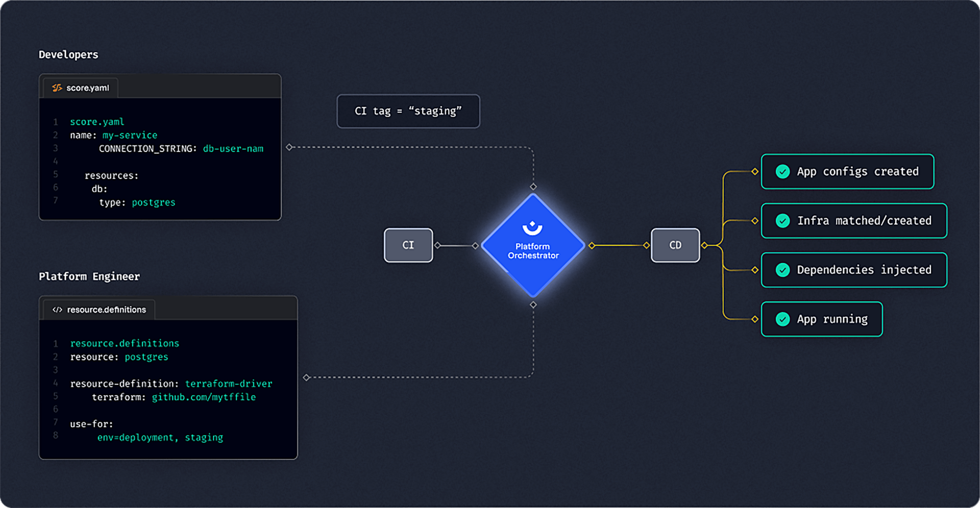This screenshot has height=508, width=980.
Task: Click the connector diamond right of score.yaml panel
Action: tap(289, 147)
